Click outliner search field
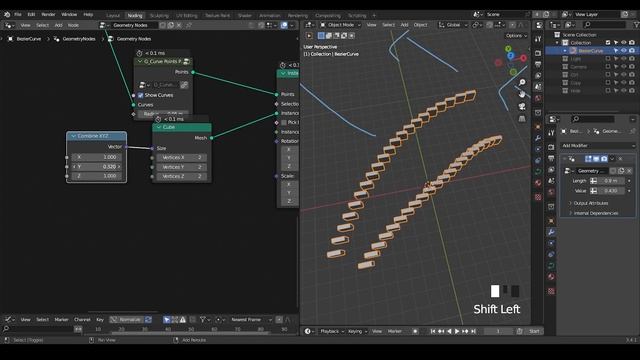 click(x=604, y=25)
